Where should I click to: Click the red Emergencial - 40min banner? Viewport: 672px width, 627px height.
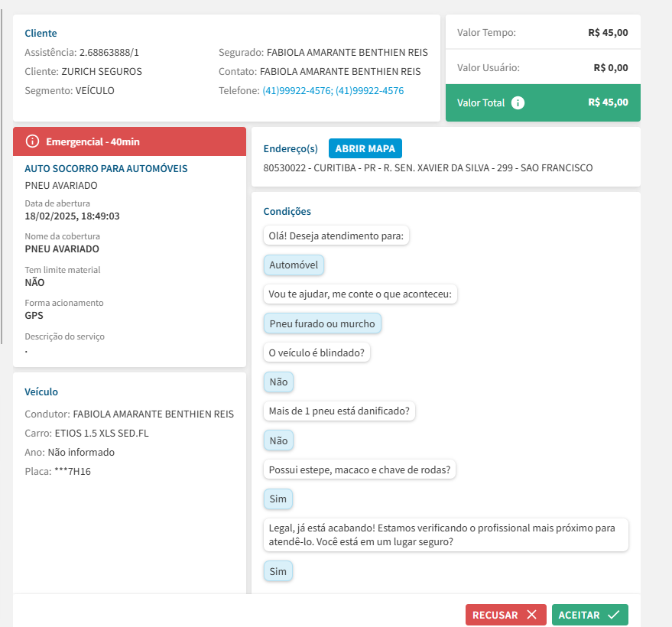[x=129, y=141]
